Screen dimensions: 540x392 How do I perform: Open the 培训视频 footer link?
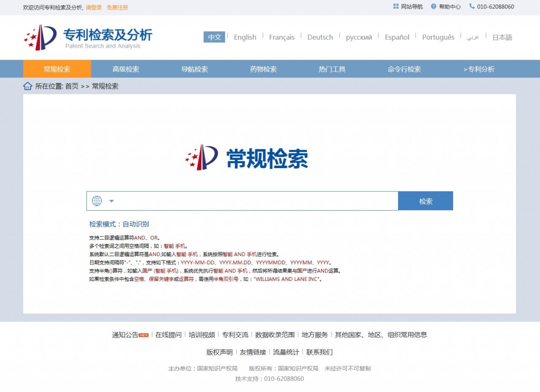pyautogui.click(x=202, y=335)
